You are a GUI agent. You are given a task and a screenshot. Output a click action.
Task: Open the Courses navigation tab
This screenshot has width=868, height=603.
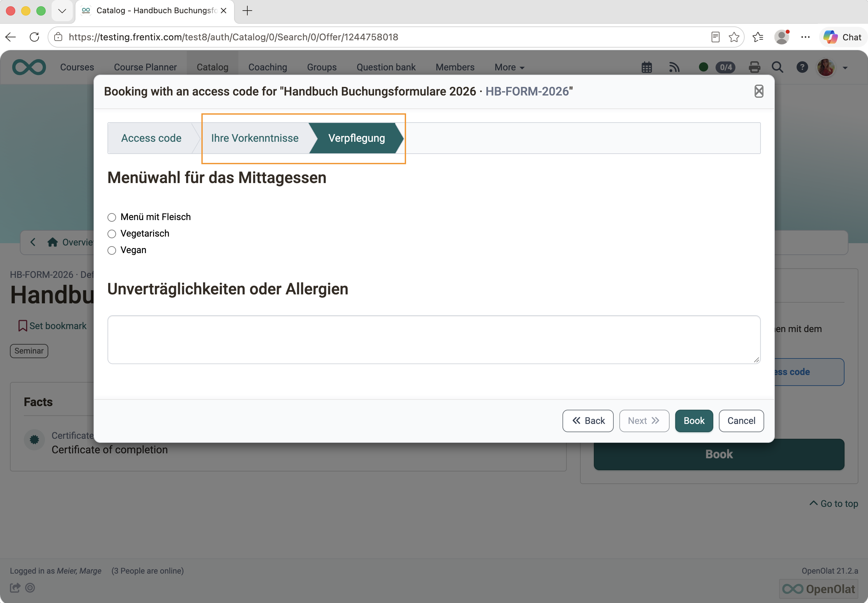click(x=77, y=67)
